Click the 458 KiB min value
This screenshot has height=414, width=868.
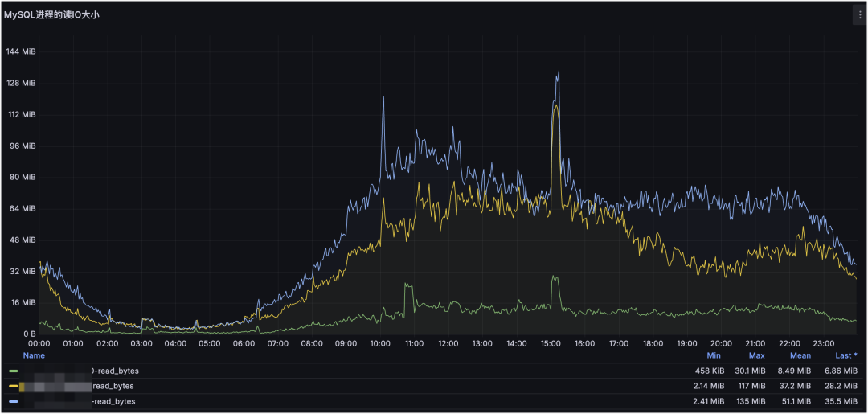[710, 371]
